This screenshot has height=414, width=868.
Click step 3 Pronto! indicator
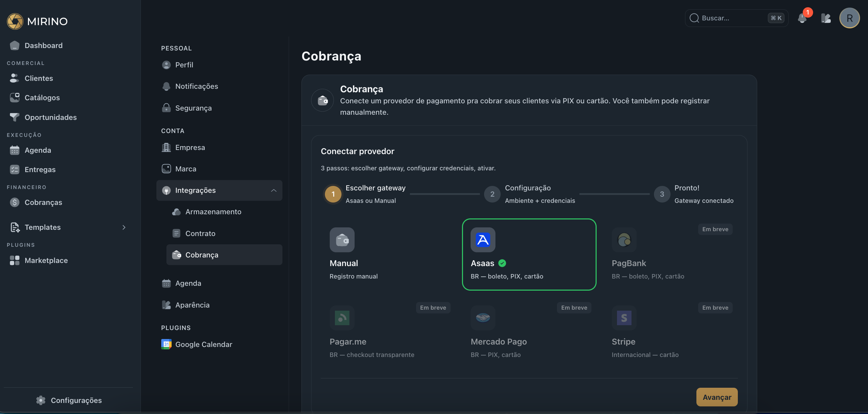[662, 194]
